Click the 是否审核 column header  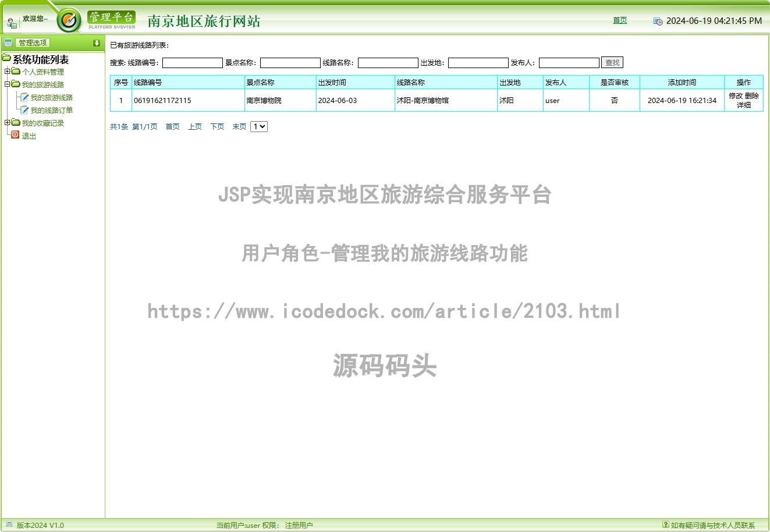(615, 82)
